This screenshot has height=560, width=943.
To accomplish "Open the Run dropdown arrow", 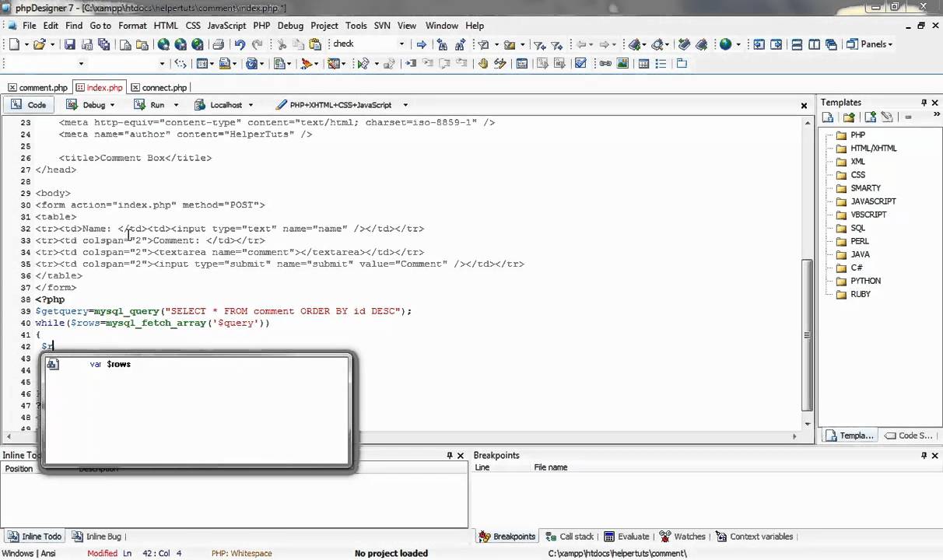I will [176, 105].
